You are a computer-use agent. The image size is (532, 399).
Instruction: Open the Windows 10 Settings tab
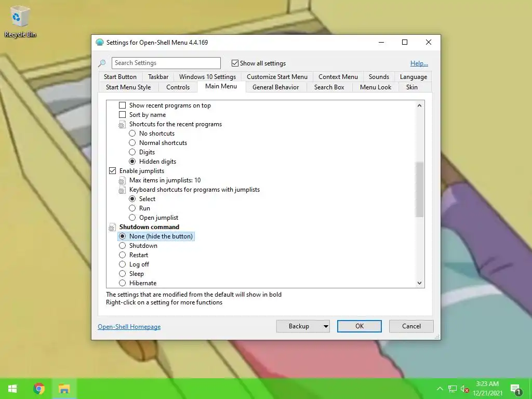[x=207, y=77]
